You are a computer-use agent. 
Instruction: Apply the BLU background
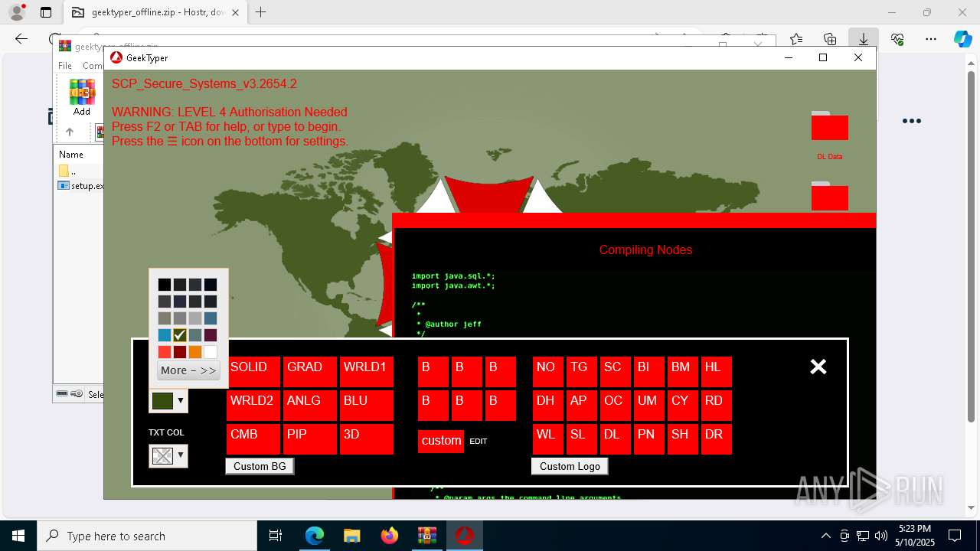click(366, 405)
